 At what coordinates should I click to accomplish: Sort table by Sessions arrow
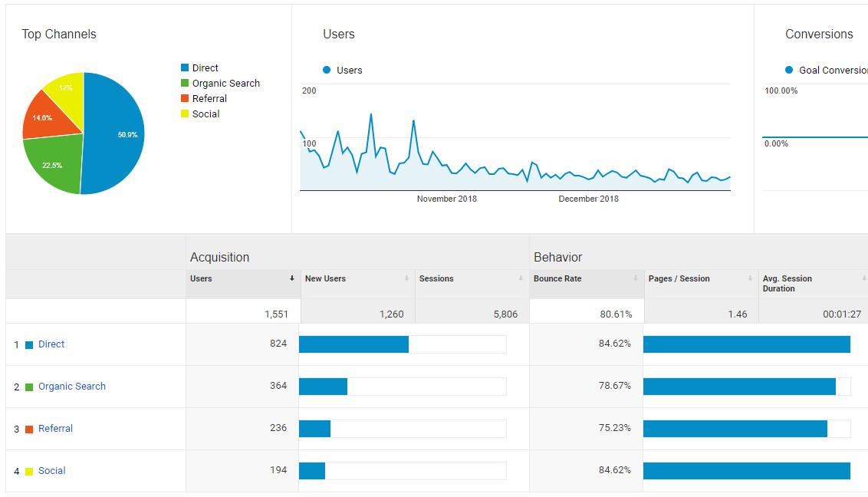coord(521,278)
